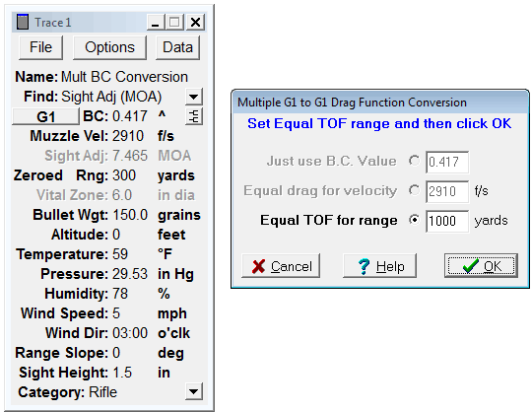Expand the Find Sight Adj dropdown

[194, 97]
